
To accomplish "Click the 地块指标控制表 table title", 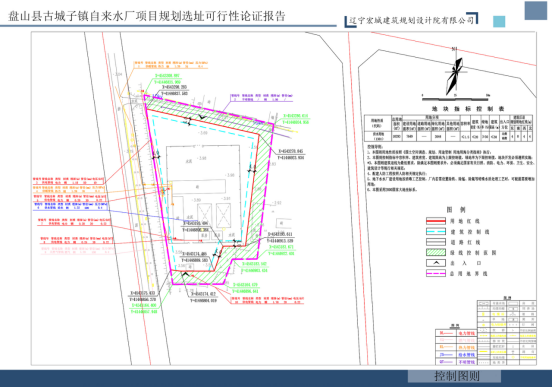I will point(468,109).
